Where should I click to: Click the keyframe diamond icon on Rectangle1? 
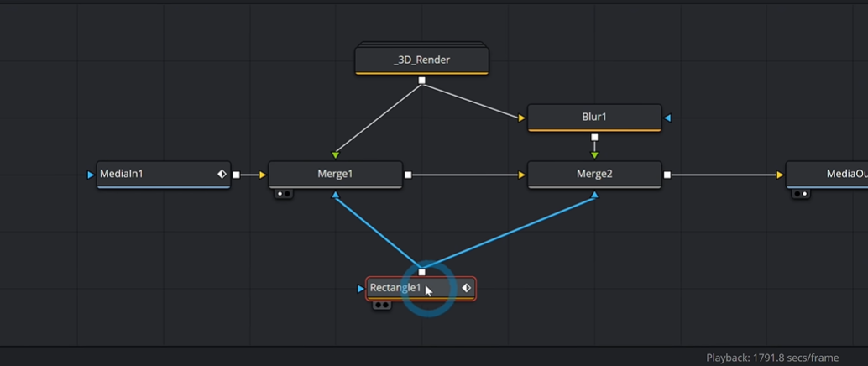pyautogui.click(x=466, y=288)
